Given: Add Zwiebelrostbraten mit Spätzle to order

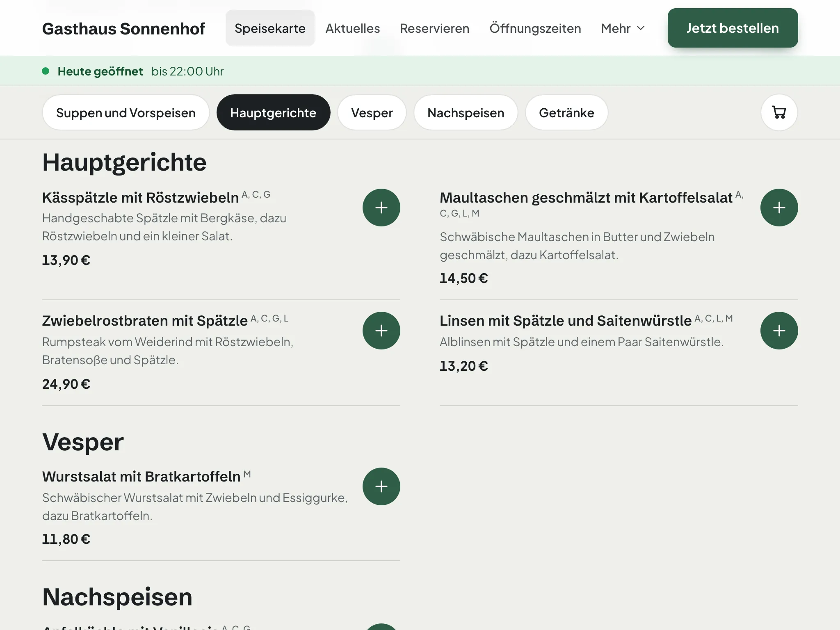Looking at the screenshot, I should (x=381, y=331).
